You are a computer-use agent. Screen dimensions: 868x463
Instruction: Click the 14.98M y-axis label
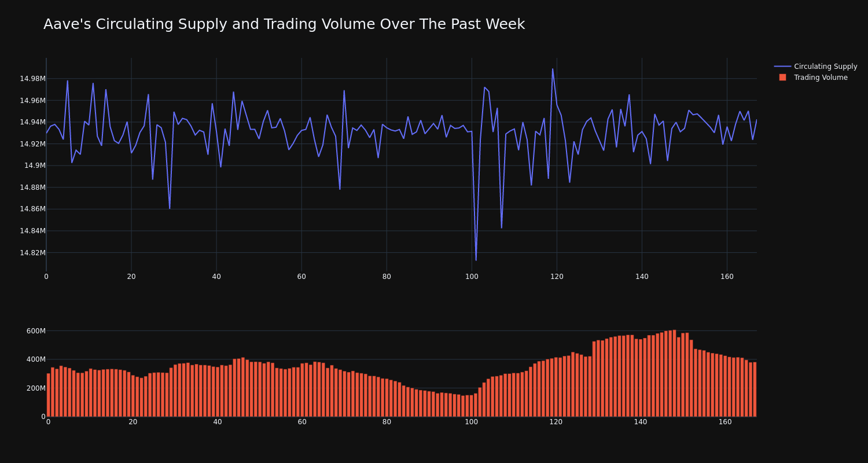(32, 79)
